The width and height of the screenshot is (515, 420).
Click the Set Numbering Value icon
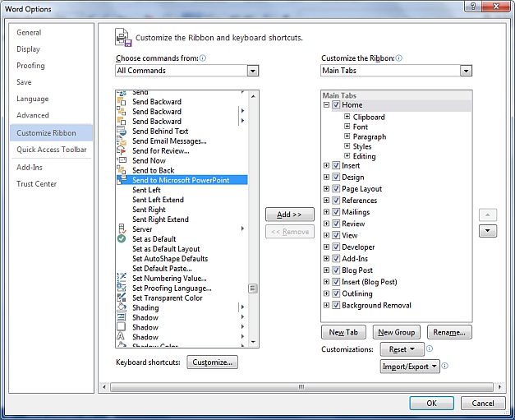[x=122, y=278]
